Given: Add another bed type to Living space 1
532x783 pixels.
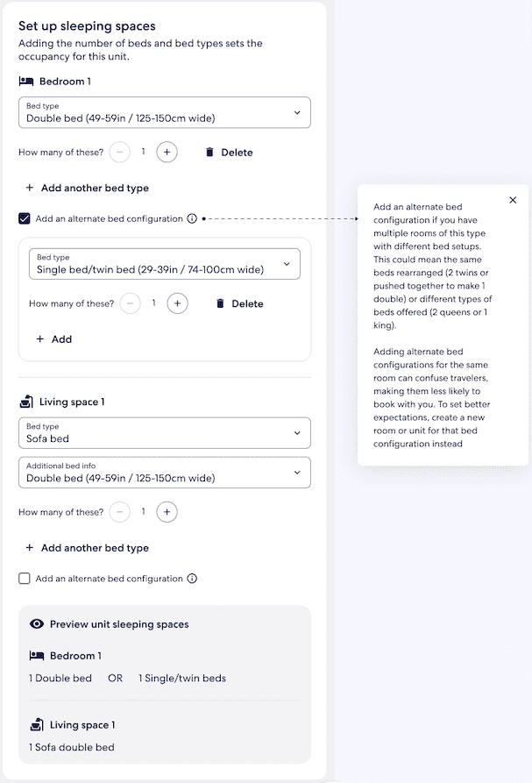Looking at the screenshot, I should (87, 548).
